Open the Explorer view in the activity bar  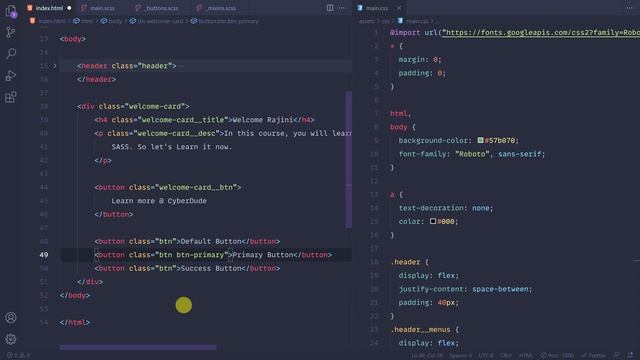[11, 11]
